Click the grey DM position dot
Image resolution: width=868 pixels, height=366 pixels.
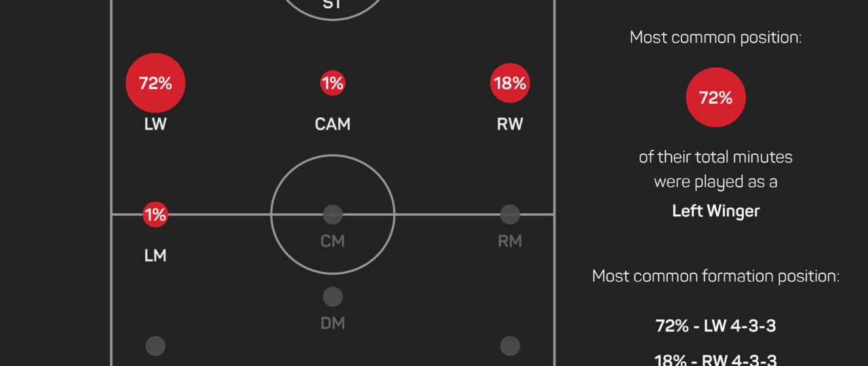tap(332, 297)
